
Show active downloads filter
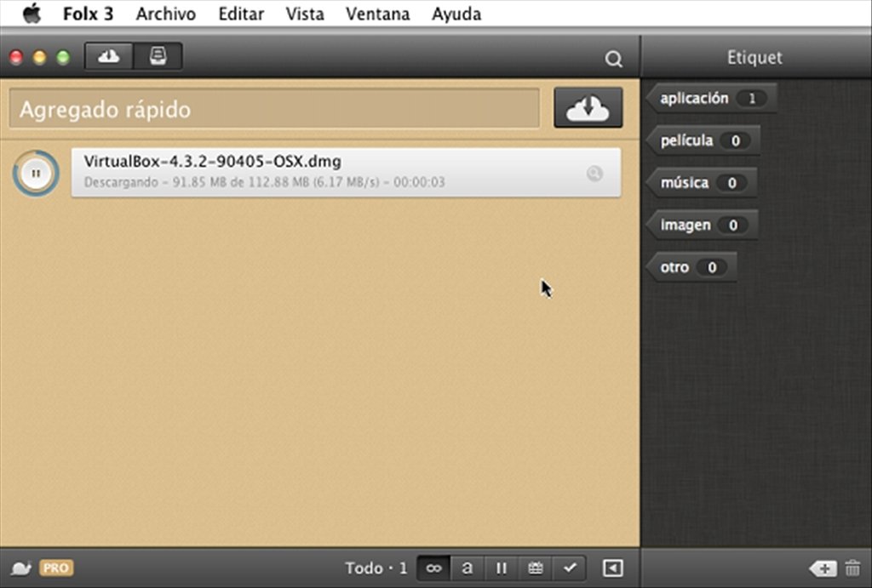pos(468,568)
